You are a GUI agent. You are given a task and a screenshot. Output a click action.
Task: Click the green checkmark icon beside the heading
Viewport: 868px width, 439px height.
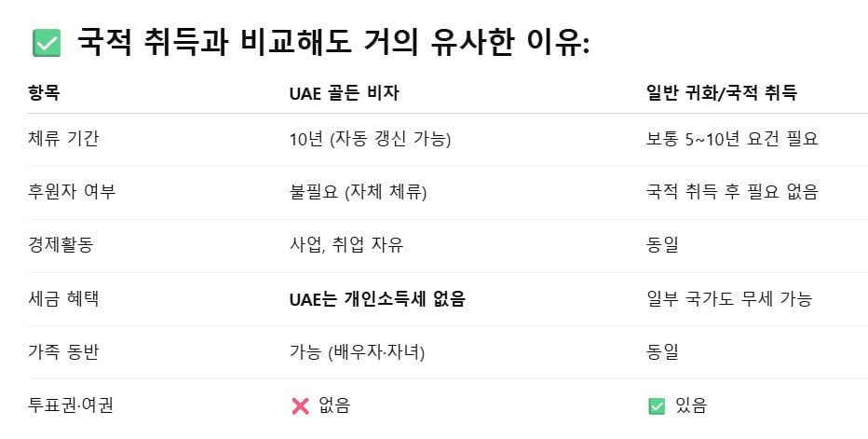[47, 43]
